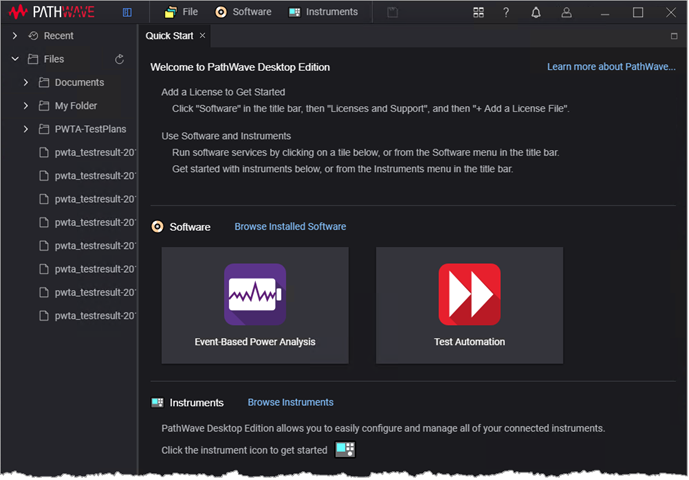This screenshot has width=689, height=480.
Task: Launch the Event-Based Power Analysis tile
Action: (255, 305)
